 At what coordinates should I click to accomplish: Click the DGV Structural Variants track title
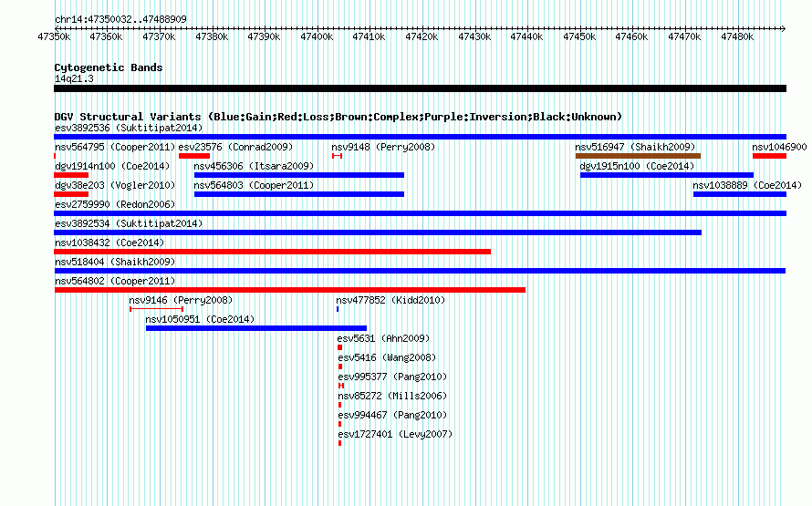[338, 117]
